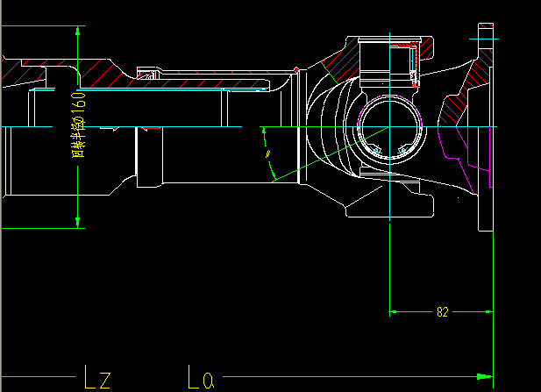
Task: Select the vertical 回转半径160 dimension text
Action: coord(77,125)
